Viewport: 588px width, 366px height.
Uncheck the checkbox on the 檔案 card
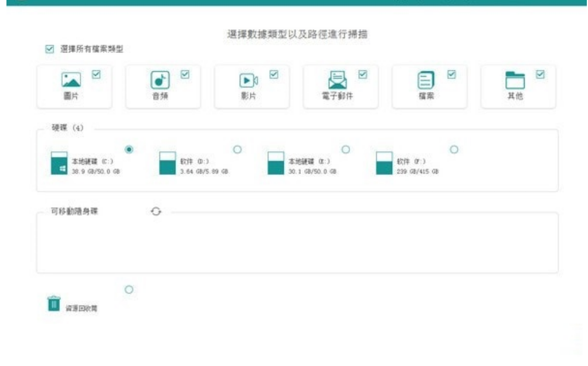[x=451, y=74]
